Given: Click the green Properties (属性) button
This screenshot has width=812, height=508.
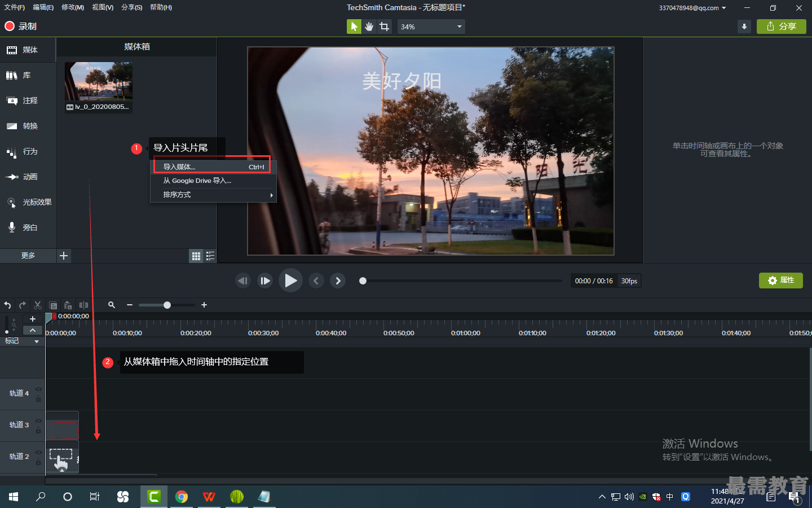Looking at the screenshot, I should click(781, 281).
